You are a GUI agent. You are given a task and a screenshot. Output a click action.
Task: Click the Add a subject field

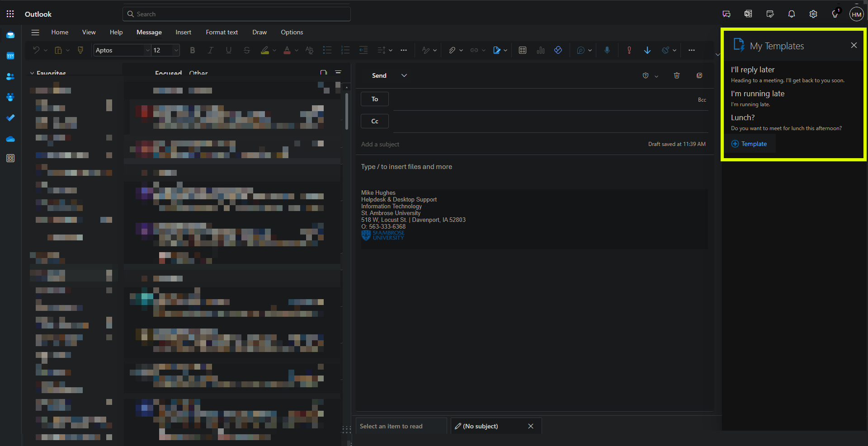pos(502,144)
